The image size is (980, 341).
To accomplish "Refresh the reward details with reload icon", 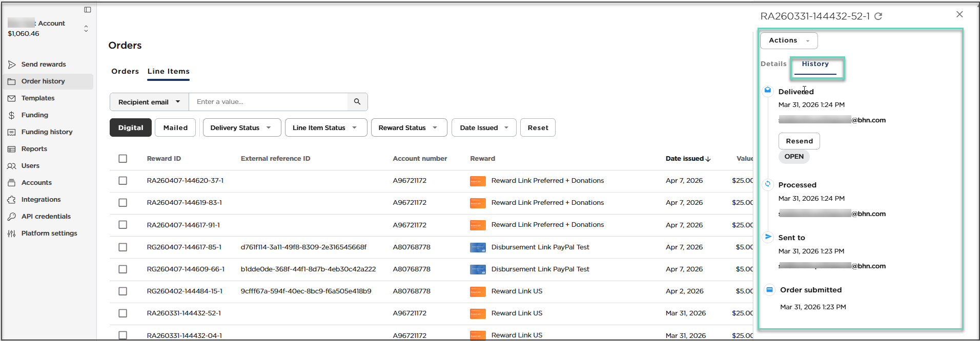I will click(878, 16).
